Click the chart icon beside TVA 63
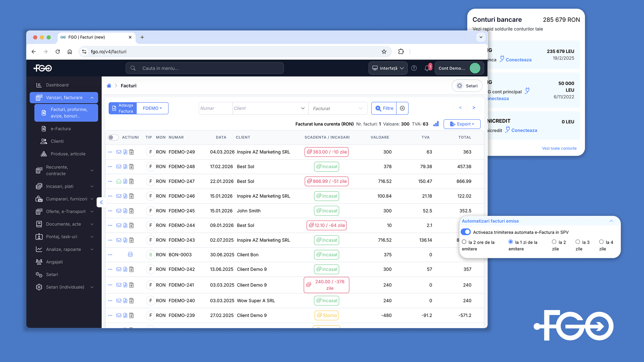 click(436, 124)
